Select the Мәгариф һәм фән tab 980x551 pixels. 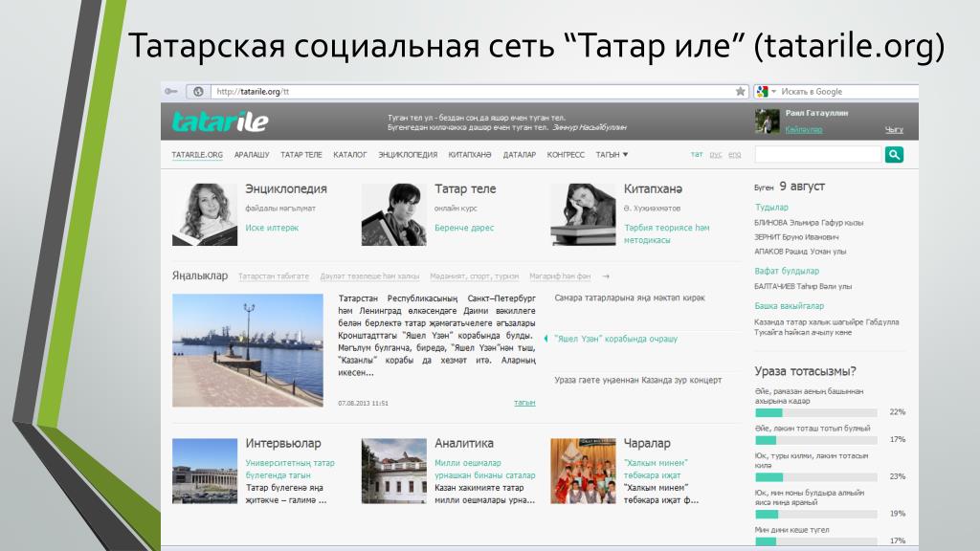[560, 276]
